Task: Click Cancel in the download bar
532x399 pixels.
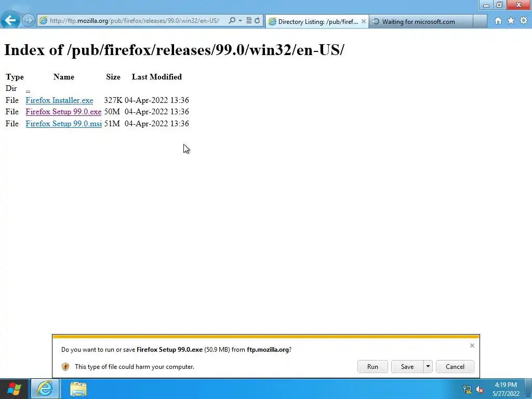Action: [x=455, y=366]
